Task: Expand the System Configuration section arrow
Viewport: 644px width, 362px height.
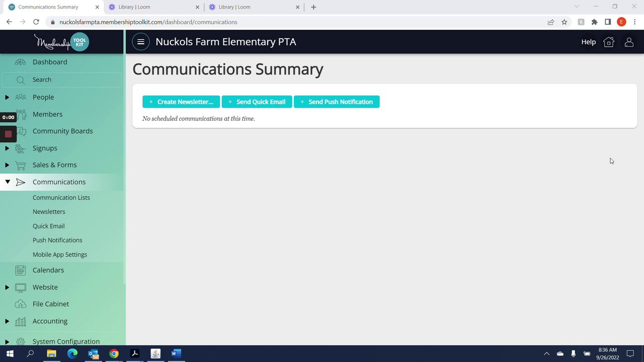Action: pyautogui.click(x=7, y=342)
